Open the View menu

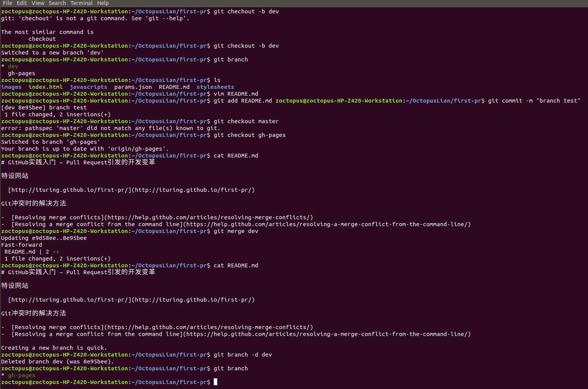point(38,3)
